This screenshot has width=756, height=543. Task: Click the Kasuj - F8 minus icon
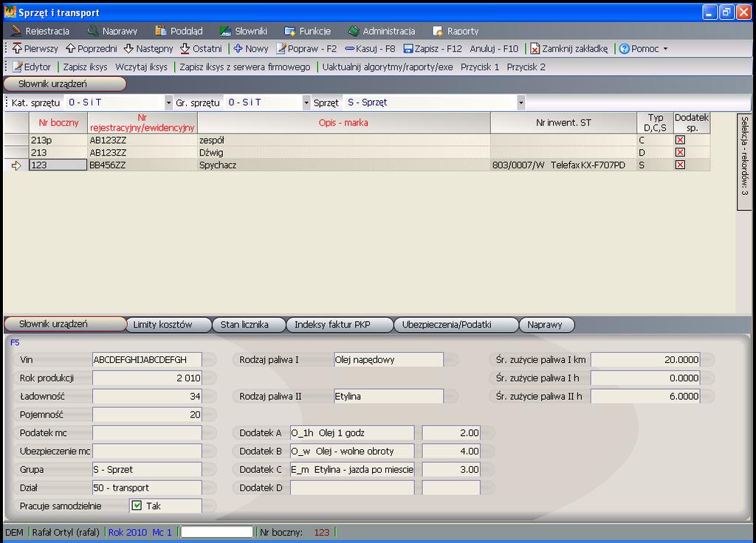pyautogui.click(x=349, y=48)
